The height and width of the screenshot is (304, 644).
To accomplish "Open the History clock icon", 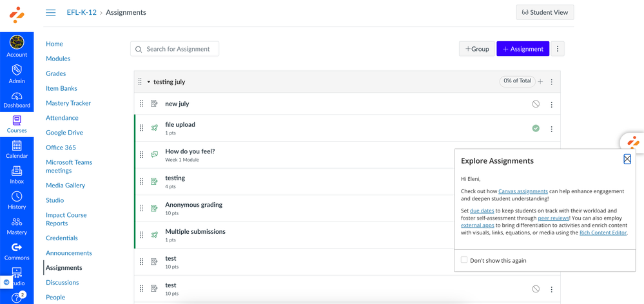I will click(17, 197).
